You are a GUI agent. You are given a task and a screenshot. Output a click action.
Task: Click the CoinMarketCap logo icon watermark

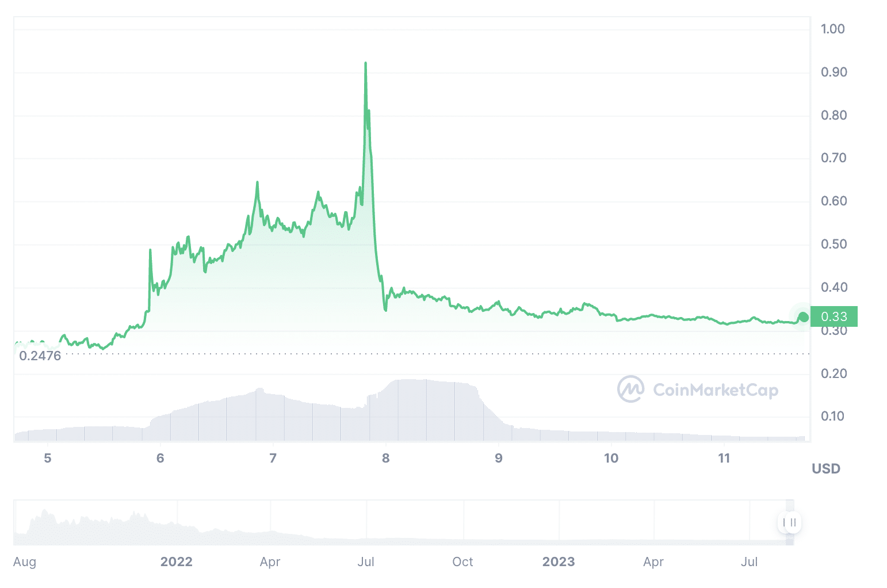pyautogui.click(x=630, y=389)
